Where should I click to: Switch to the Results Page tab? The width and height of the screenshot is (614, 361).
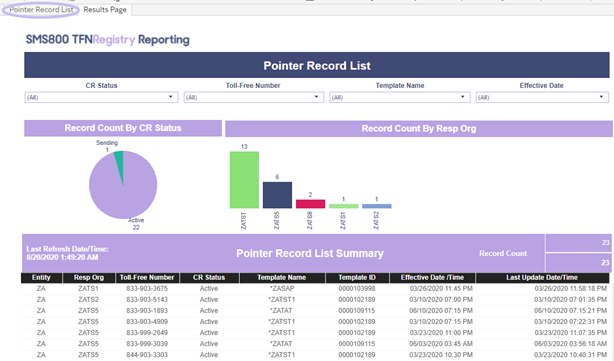click(x=105, y=10)
